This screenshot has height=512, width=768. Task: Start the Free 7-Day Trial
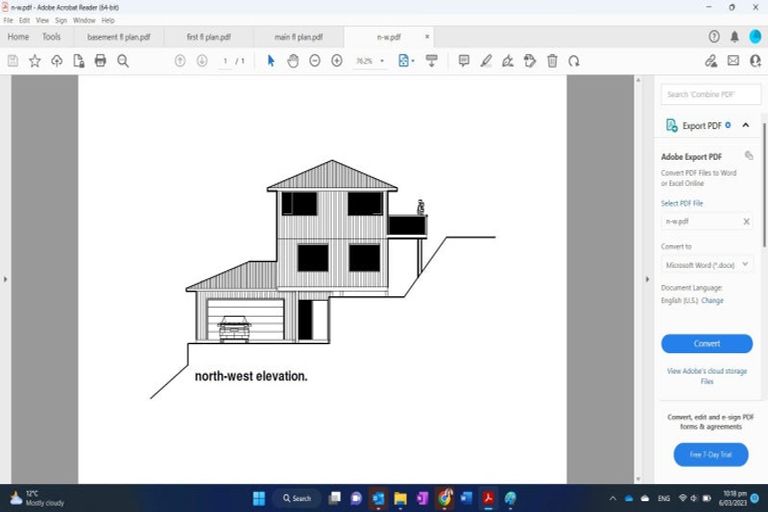[710, 454]
